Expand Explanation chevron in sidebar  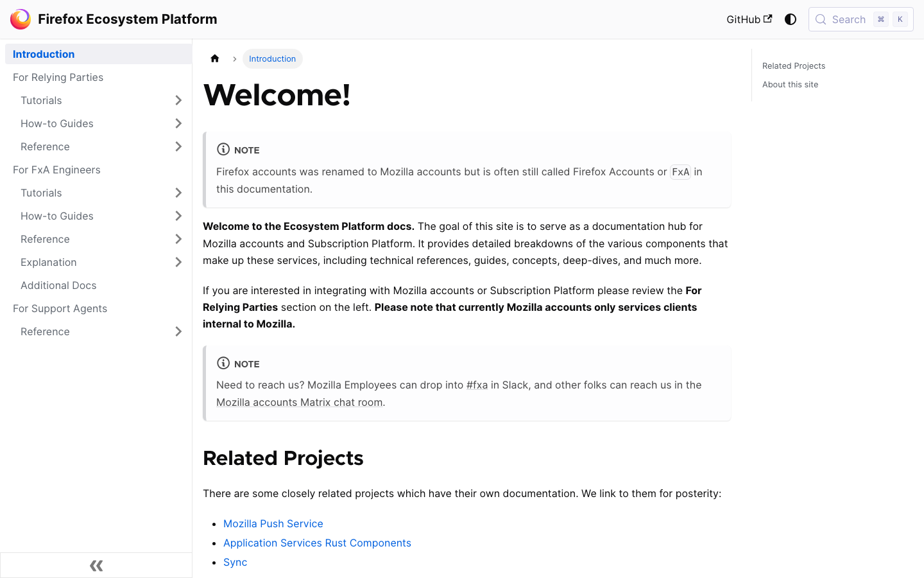178,262
